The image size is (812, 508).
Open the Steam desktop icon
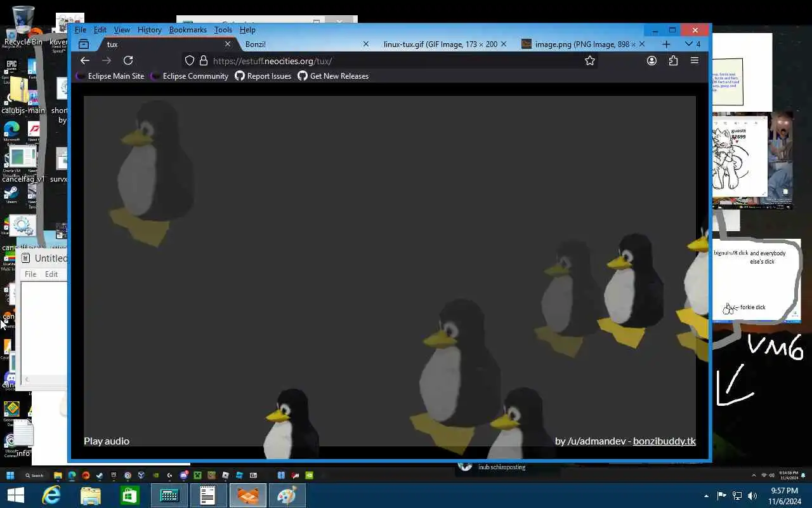pos(11,194)
